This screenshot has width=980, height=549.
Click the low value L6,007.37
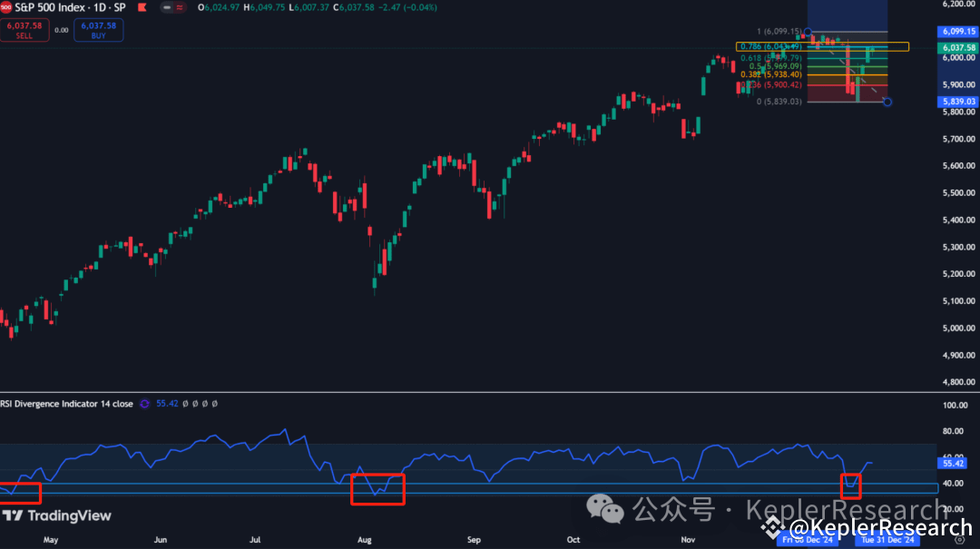pos(309,7)
